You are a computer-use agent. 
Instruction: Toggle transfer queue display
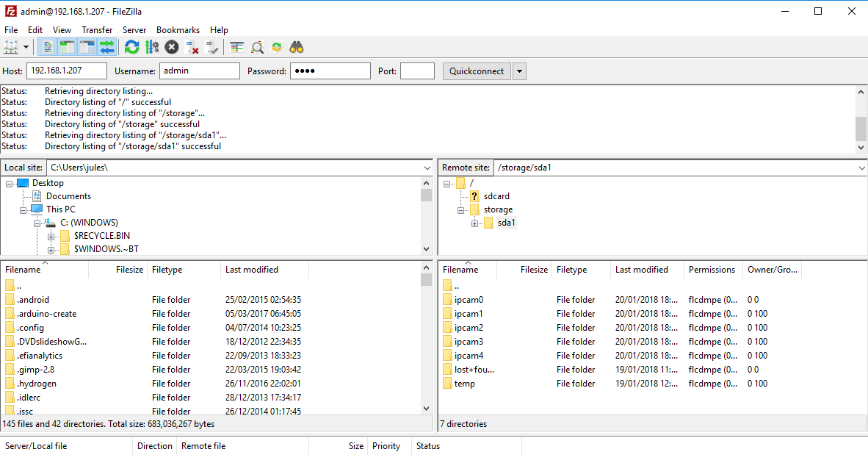pos(107,47)
